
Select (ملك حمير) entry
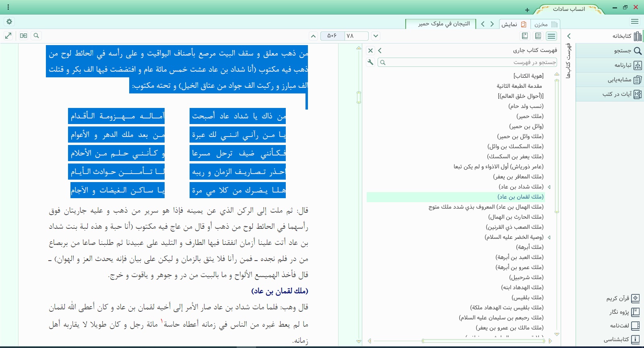[530, 116]
